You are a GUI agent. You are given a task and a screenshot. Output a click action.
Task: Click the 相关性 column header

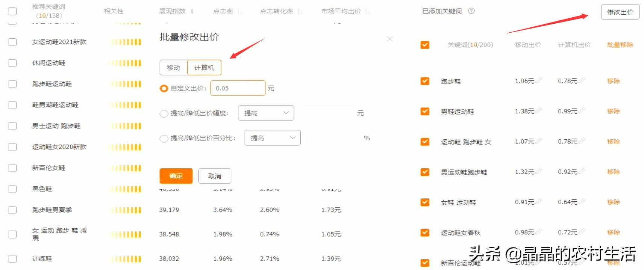[x=114, y=11]
